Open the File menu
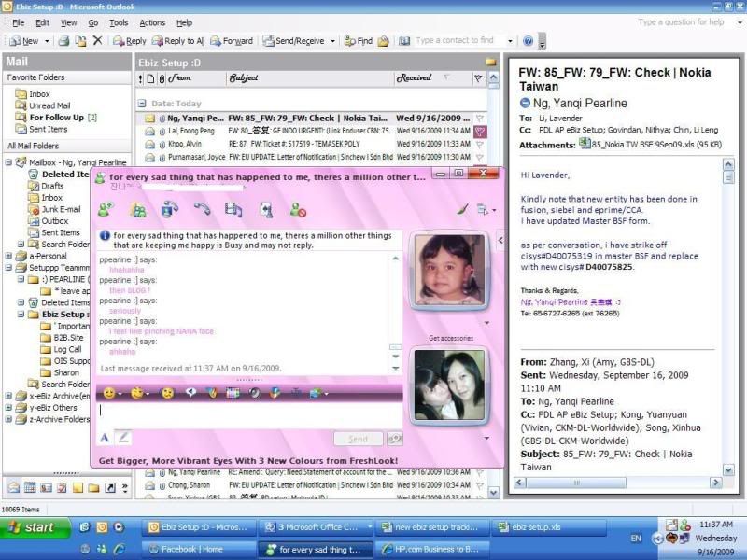This screenshot has height=560, width=747. pos(18,22)
